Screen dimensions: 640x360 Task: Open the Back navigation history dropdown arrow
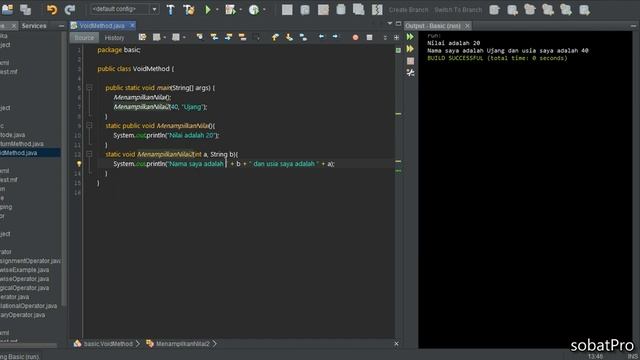coord(164,37)
